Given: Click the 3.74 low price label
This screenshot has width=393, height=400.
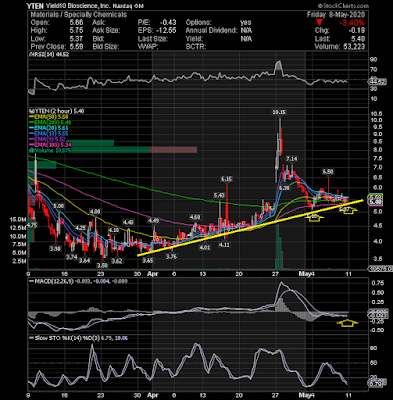Looking at the screenshot, I should (71, 257).
